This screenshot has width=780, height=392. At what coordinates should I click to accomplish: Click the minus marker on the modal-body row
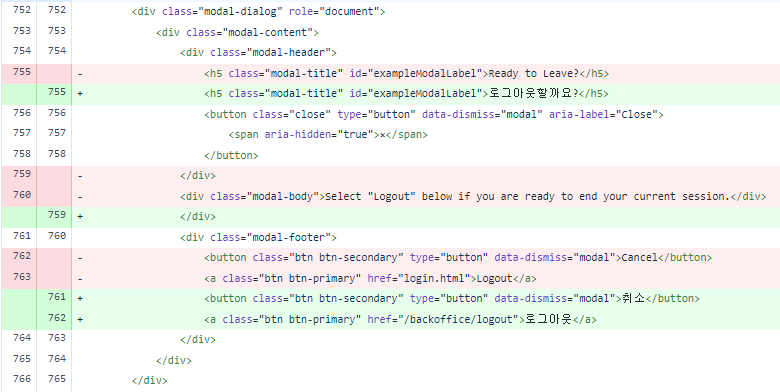click(80, 197)
